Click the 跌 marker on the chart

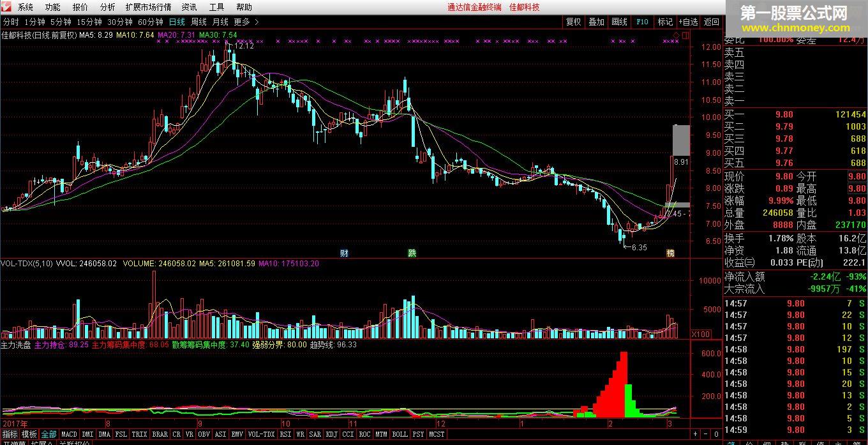(x=412, y=253)
